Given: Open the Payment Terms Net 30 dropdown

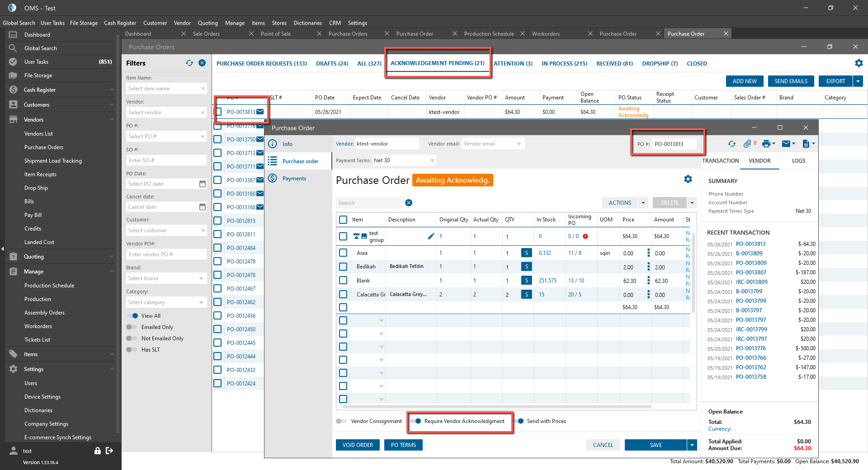Looking at the screenshot, I should (432, 160).
